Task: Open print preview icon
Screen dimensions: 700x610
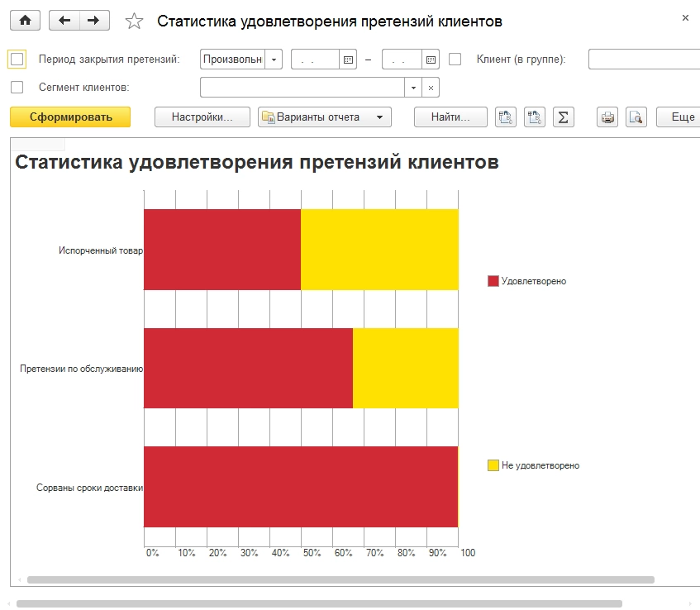Action: [636, 117]
